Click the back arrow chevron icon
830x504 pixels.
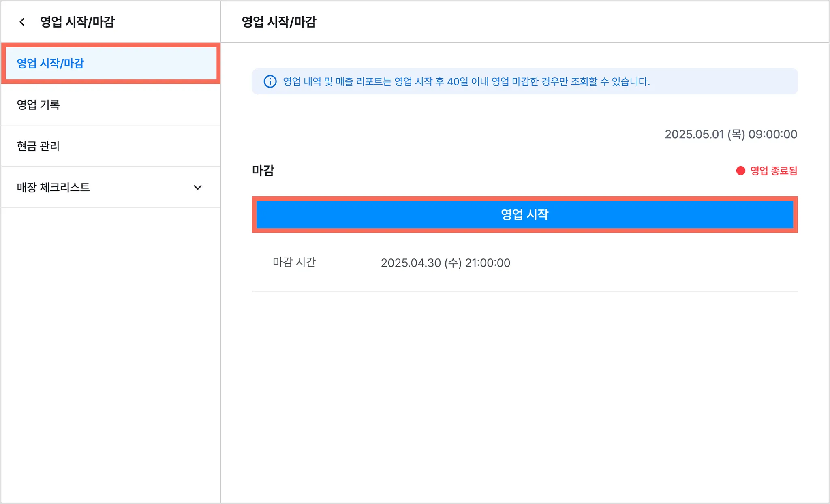coord(22,22)
